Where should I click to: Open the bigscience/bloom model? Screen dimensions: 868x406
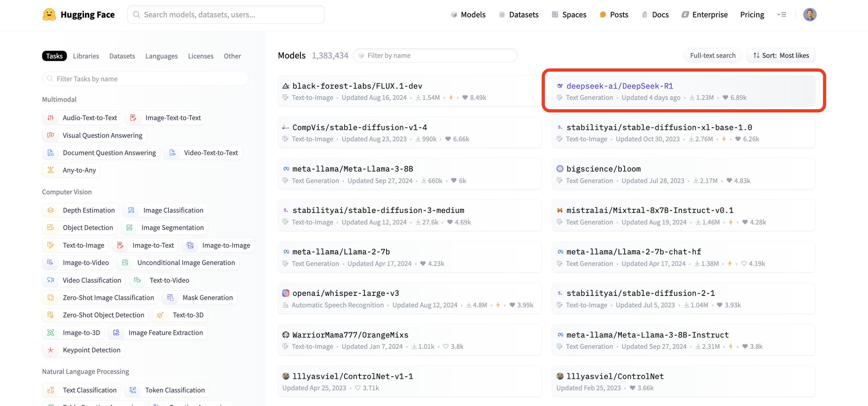click(x=684, y=174)
